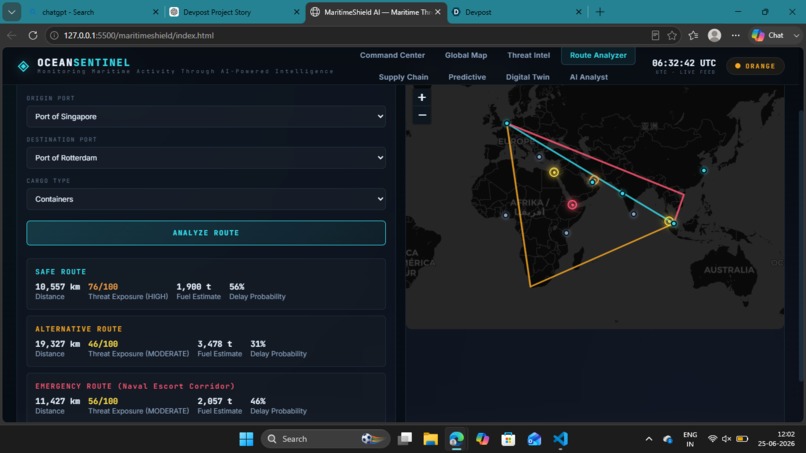The height and width of the screenshot is (453, 806).
Task: Click the ORANGE threat level badge
Action: coord(755,66)
